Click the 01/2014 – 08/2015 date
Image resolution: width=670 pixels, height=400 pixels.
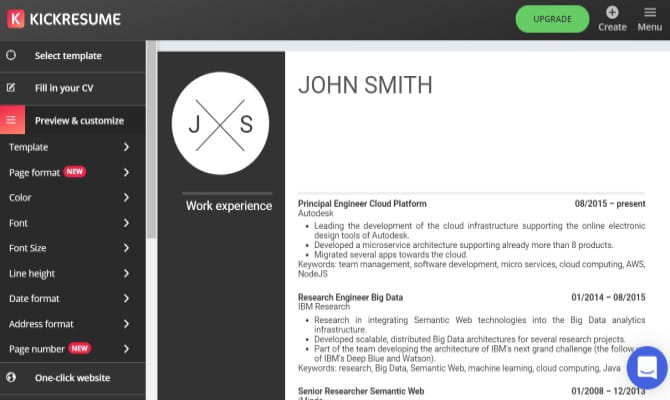click(608, 297)
